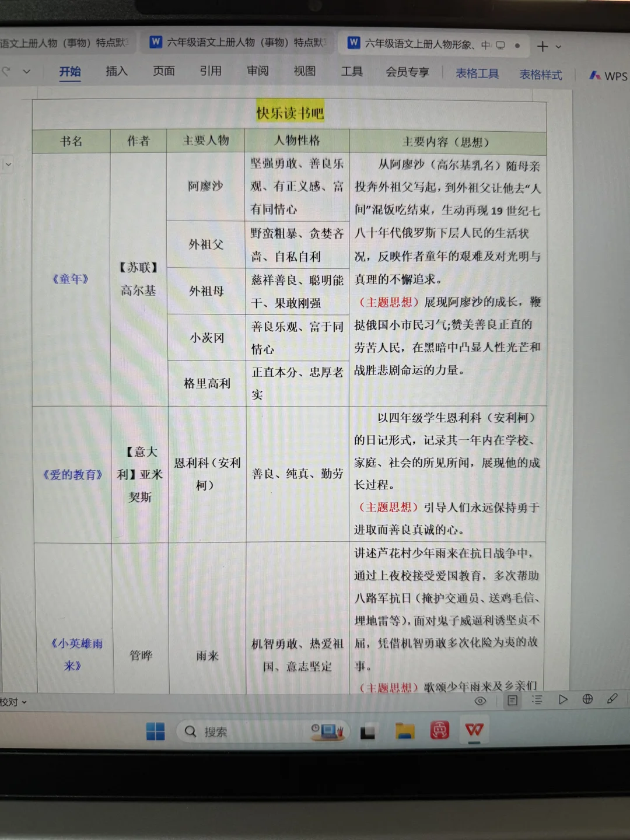This screenshot has width=630, height=840.
Task: Select page layout view icon
Action: [x=512, y=701]
